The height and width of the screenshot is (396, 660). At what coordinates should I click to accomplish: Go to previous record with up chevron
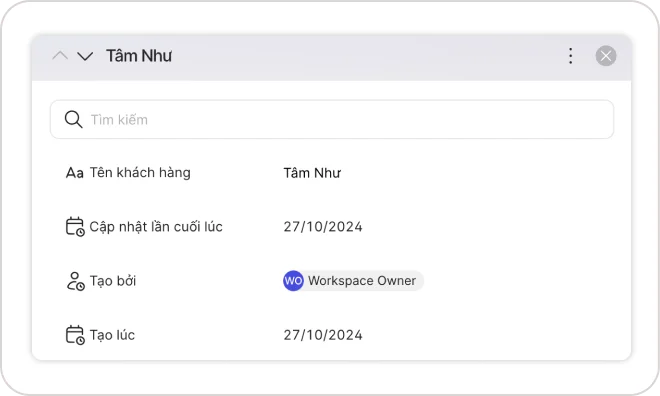60,56
